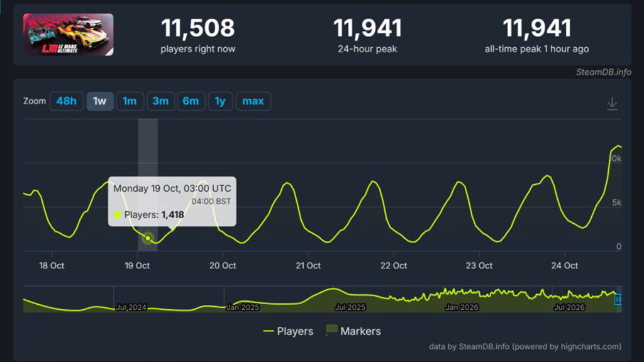Choose the 3m zoom range
The height and width of the screenshot is (362, 644).
point(160,101)
